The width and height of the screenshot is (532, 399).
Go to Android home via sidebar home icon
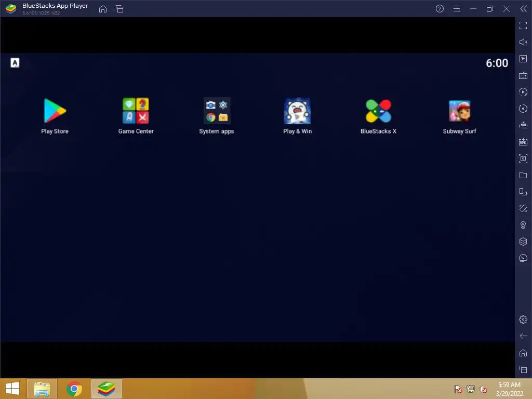coord(523,353)
